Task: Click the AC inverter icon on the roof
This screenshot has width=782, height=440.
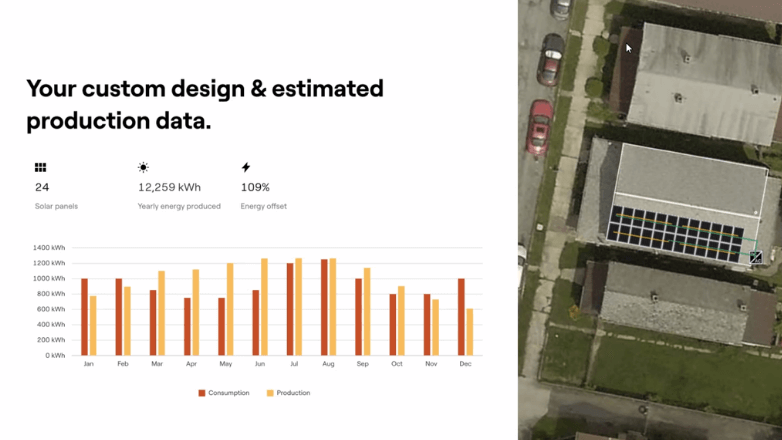Action: 756,258
